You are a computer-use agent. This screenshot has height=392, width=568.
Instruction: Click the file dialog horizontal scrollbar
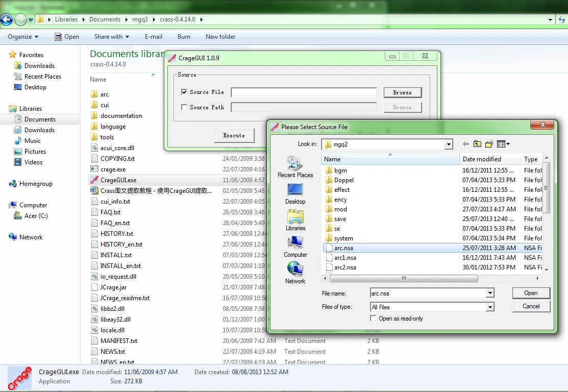tap(404, 278)
